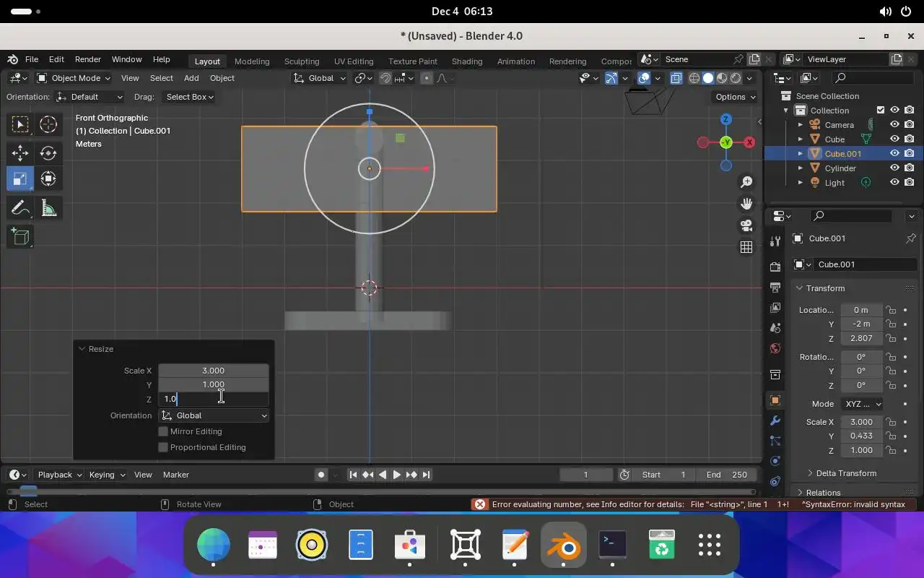Enable the Mirror Editing checkbox
924x578 pixels.
pyautogui.click(x=163, y=431)
